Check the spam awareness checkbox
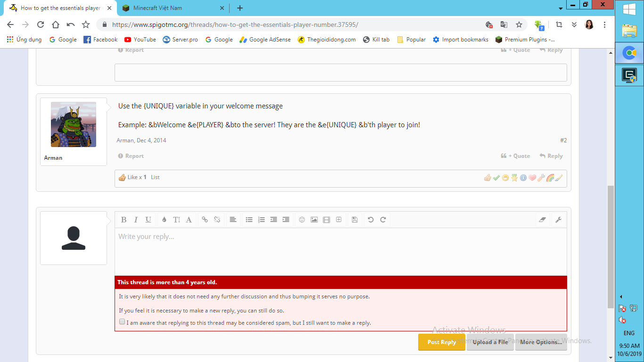This screenshot has height=362, width=644. [x=122, y=322]
